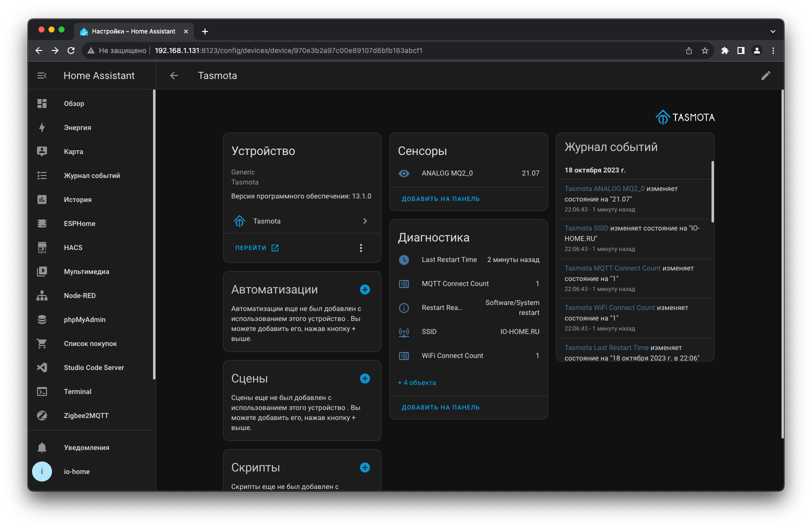Open Zigbee2MQTT in the sidebar
This screenshot has height=528, width=812.
(x=86, y=415)
